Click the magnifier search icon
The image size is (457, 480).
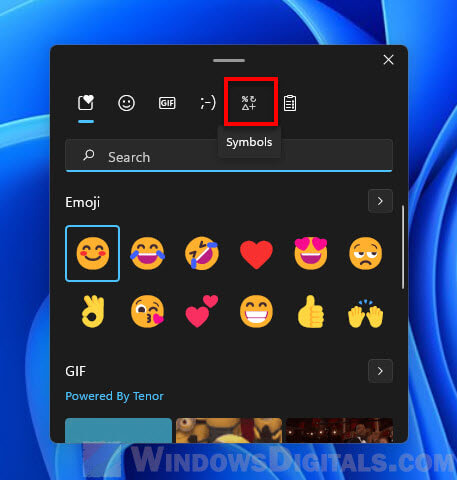pos(89,155)
